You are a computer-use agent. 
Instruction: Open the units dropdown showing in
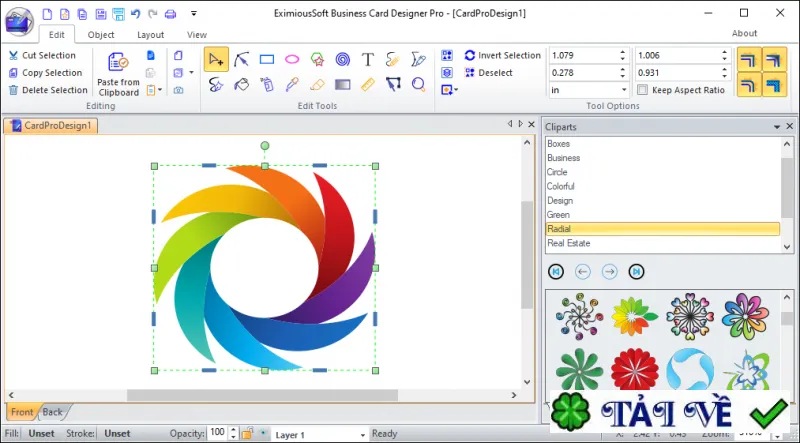(x=589, y=90)
